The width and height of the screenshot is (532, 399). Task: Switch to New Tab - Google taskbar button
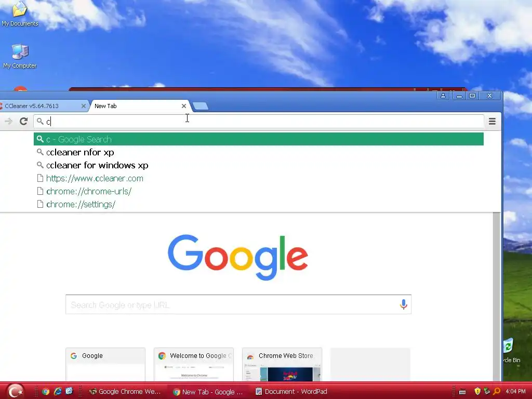coord(208,392)
